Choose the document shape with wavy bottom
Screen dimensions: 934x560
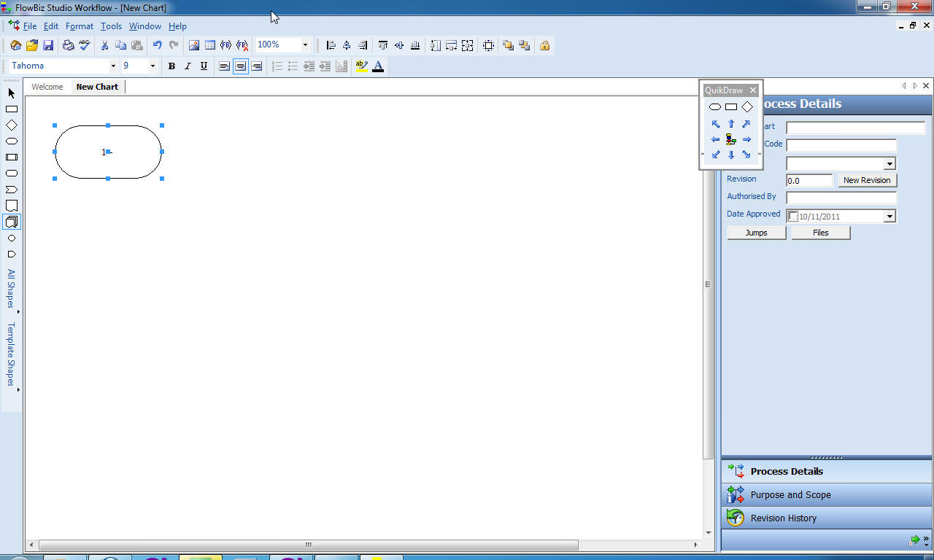(x=11, y=206)
